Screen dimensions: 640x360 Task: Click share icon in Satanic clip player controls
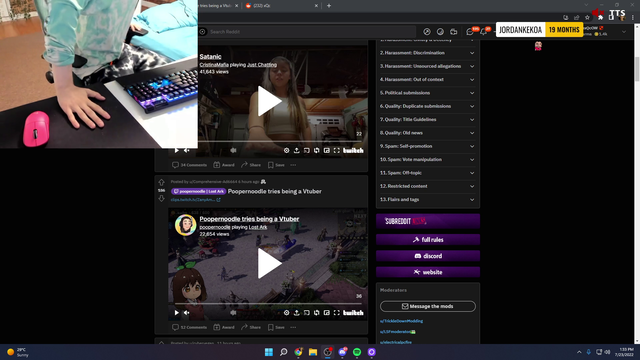point(297,151)
